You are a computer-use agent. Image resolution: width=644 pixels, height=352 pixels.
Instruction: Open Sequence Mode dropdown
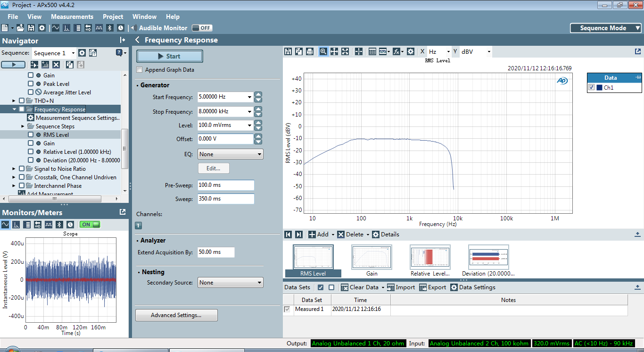[605, 28]
